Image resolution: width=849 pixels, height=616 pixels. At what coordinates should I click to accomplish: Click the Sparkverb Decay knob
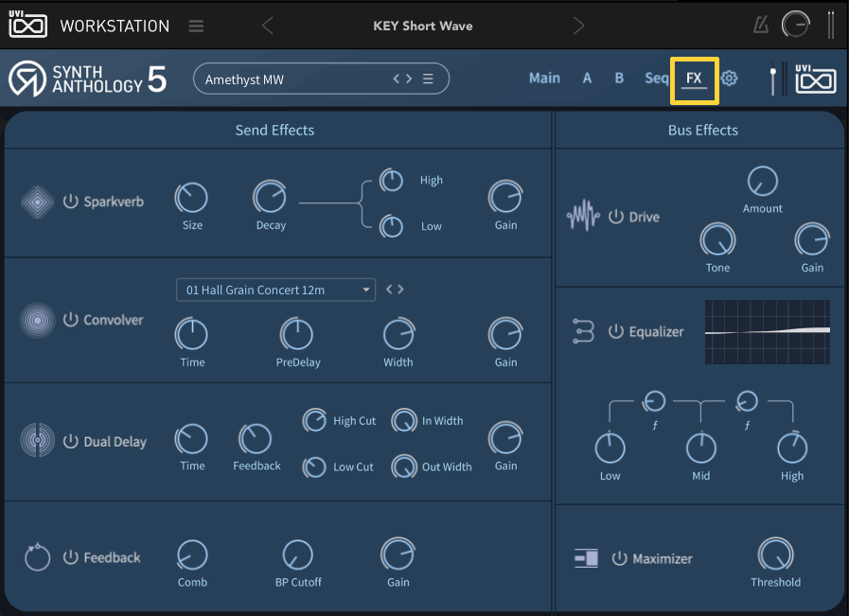270,198
